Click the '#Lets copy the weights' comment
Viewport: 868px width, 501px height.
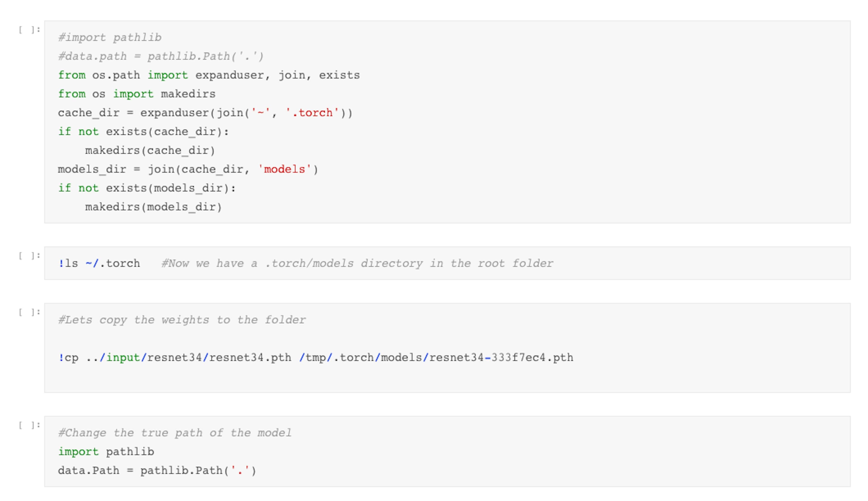[182, 320]
